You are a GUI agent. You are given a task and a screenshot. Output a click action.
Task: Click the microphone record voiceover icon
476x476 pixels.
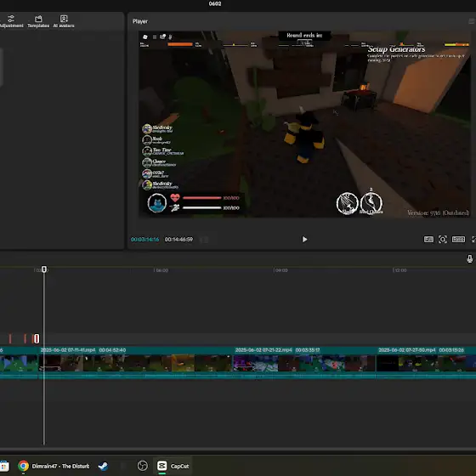tap(469, 259)
